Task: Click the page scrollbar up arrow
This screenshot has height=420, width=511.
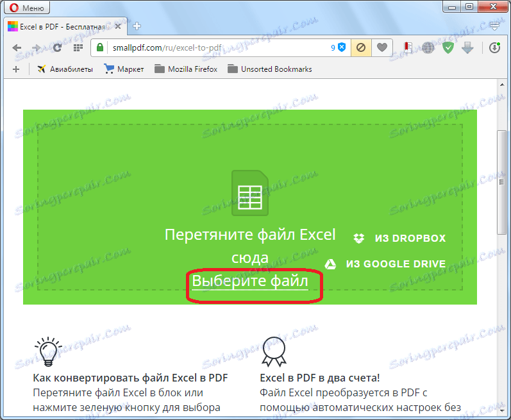Action: coord(502,85)
